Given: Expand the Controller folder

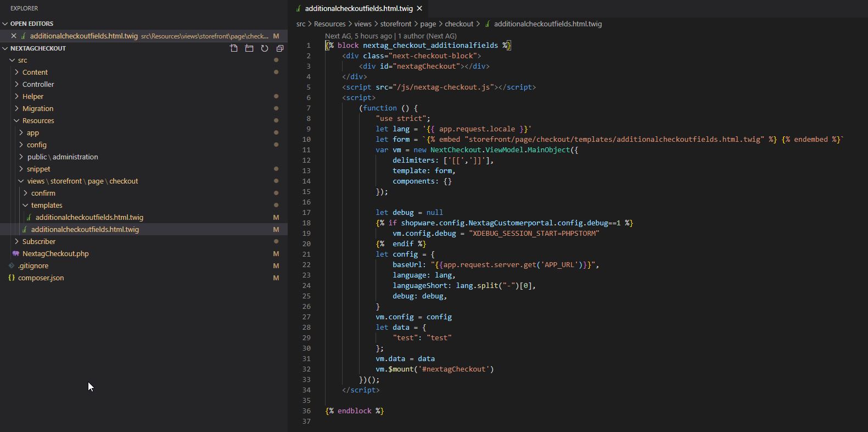Looking at the screenshot, I should coord(16,85).
